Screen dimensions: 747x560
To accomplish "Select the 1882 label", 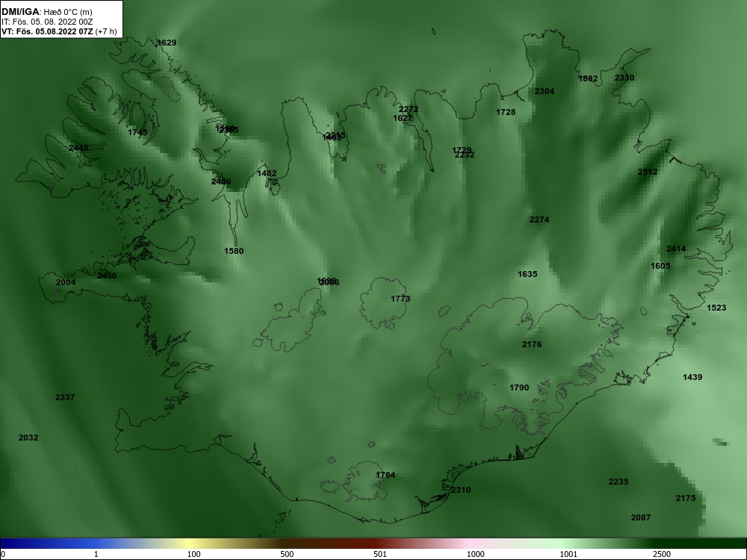I will click(x=588, y=79).
